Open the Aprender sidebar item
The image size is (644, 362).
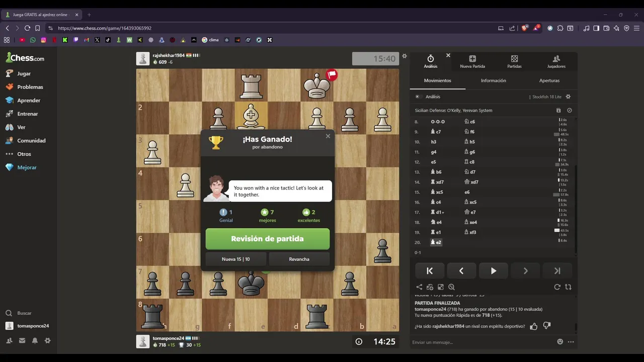pyautogui.click(x=23, y=101)
